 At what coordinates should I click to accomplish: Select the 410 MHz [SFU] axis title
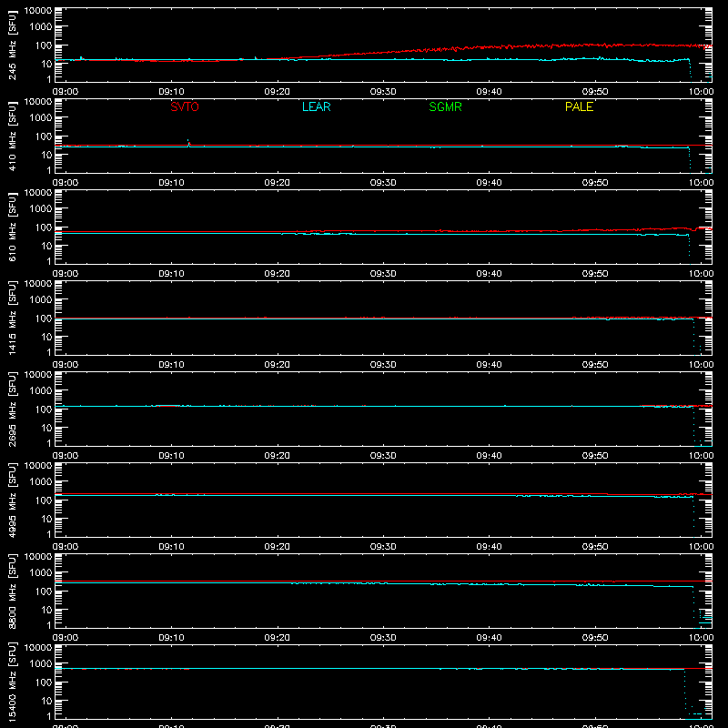click(13, 136)
